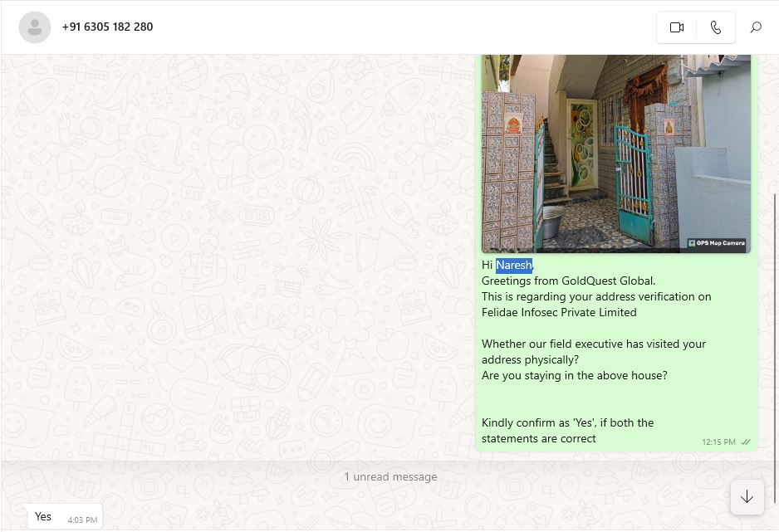Click the contact number +91 6305 182 280
The image size is (779, 532).
pyautogui.click(x=107, y=27)
